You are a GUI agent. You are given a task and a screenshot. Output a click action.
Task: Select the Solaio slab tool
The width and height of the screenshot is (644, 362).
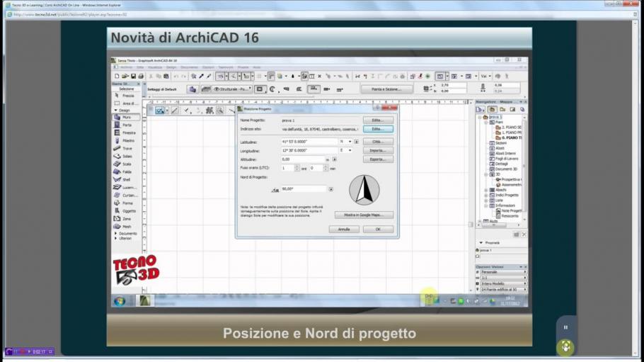coord(126,157)
